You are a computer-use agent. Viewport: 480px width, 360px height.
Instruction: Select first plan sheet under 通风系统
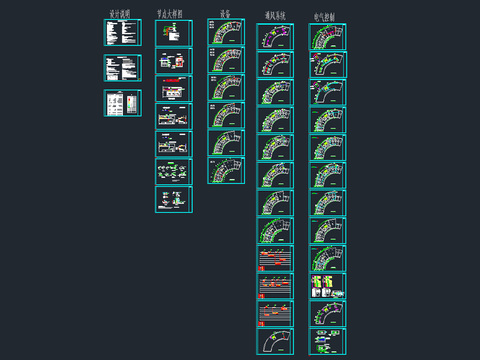tap(275, 37)
